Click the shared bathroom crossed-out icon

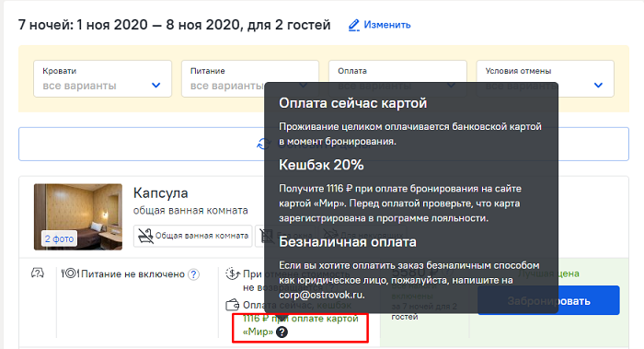coord(145,236)
